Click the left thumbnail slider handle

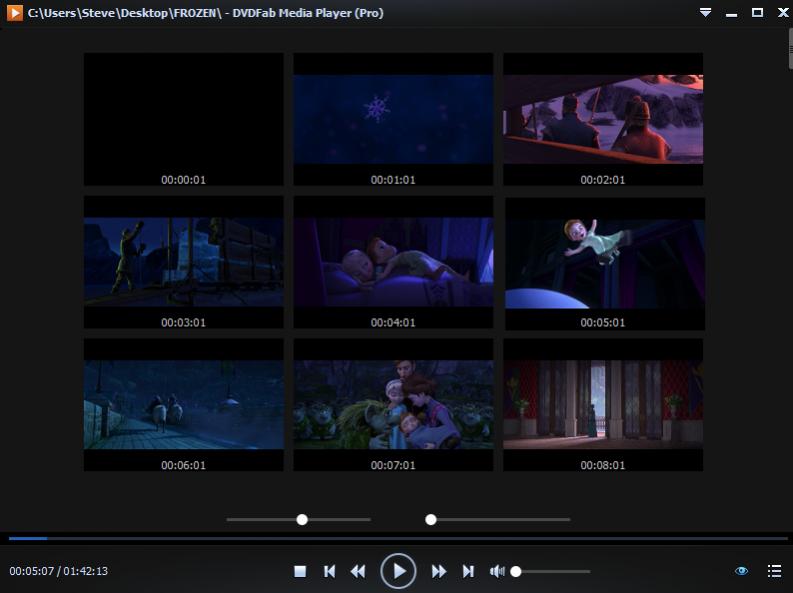click(x=302, y=519)
